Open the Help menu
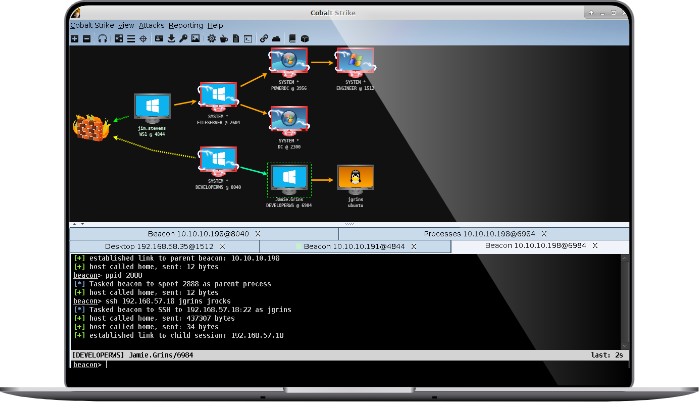 tap(215, 25)
